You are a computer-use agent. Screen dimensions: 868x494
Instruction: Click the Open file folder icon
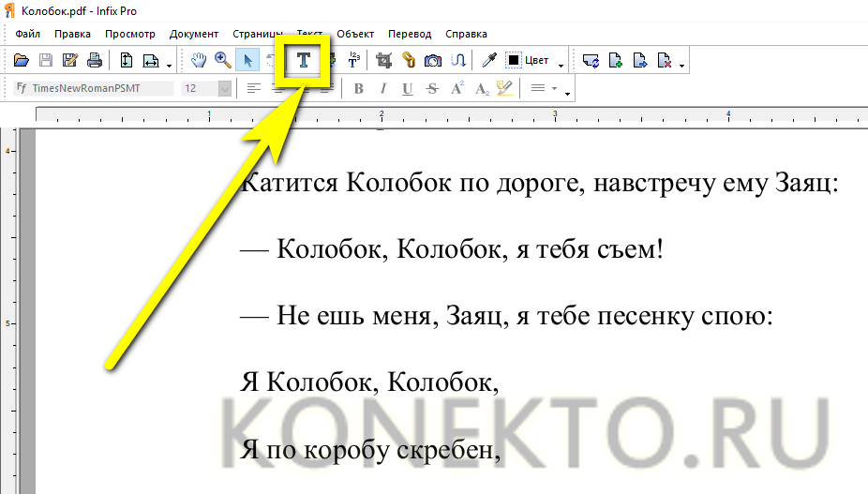click(22, 61)
